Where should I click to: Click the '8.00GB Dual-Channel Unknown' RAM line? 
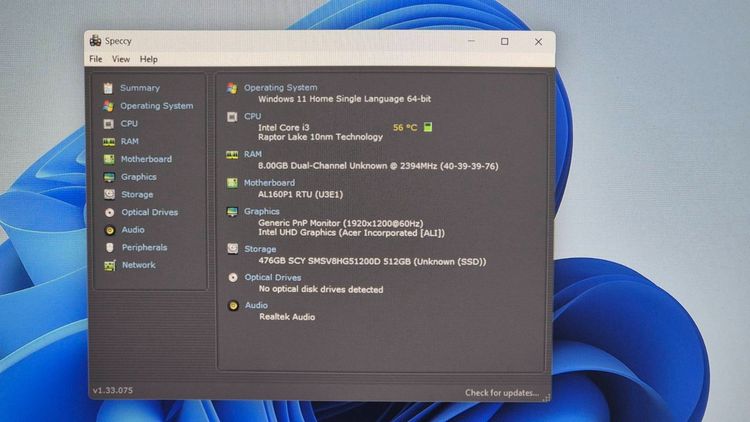pos(378,166)
